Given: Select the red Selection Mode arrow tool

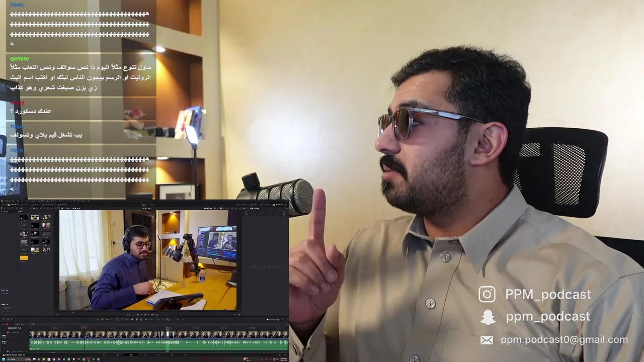Looking at the screenshot, I should [98, 319].
